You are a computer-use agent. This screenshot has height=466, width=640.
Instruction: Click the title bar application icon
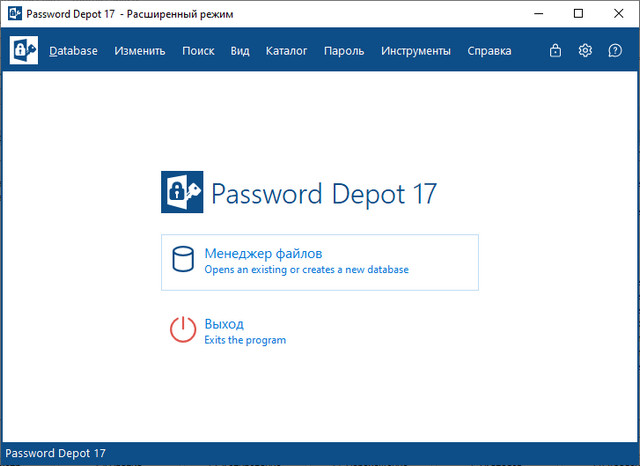click(x=12, y=14)
